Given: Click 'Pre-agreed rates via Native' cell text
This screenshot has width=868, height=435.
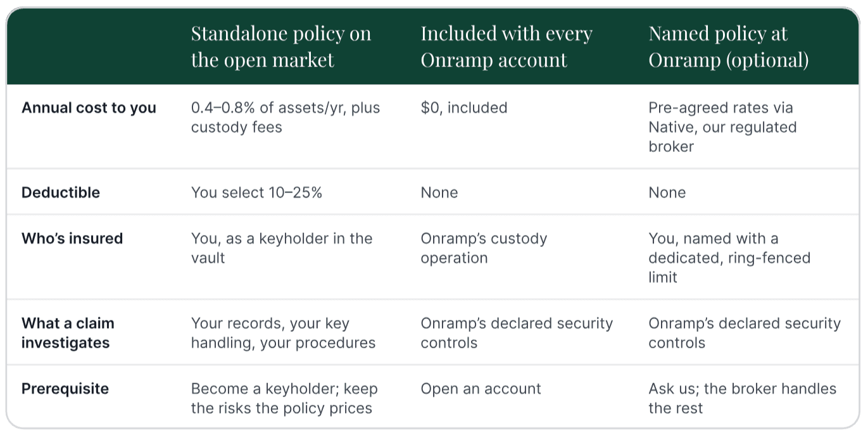Looking at the screenshot, I should point(722,127).
